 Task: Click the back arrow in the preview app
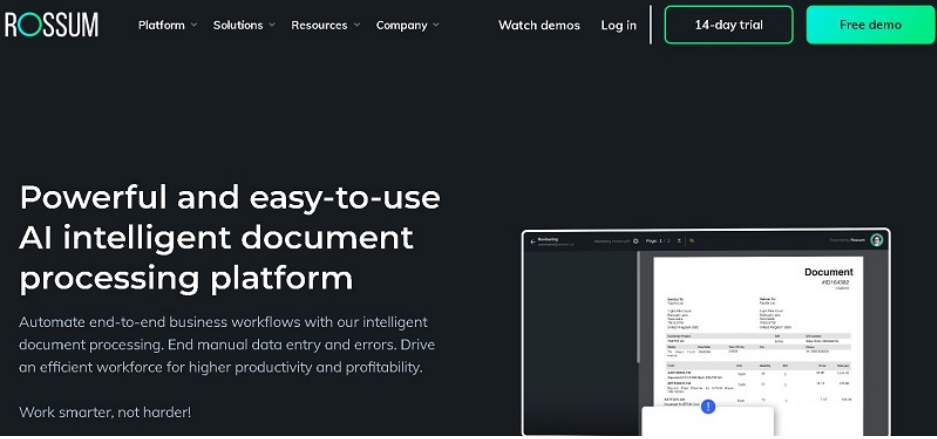click(x=532, y=241)
